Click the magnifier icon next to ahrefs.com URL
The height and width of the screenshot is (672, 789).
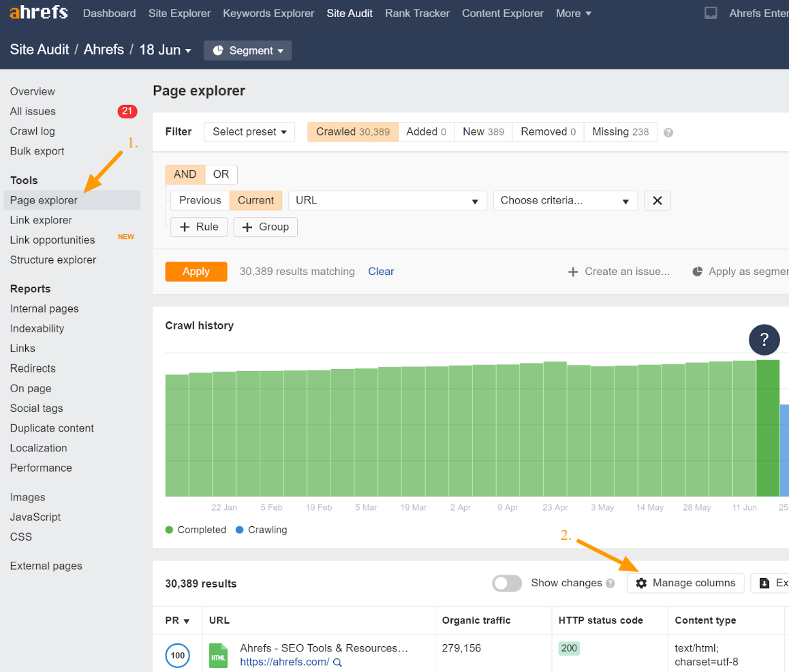(337, 662)
